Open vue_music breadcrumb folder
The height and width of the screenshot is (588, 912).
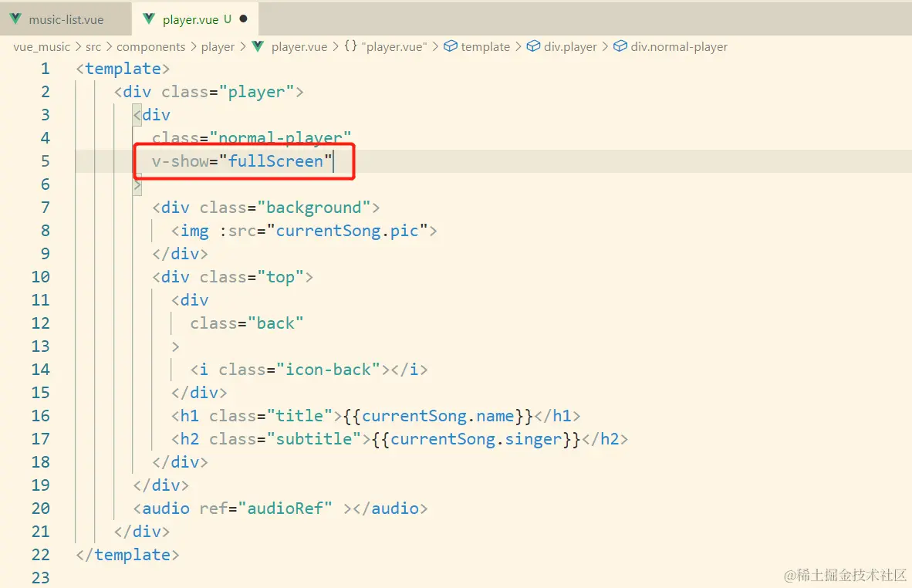coord(42,46)
